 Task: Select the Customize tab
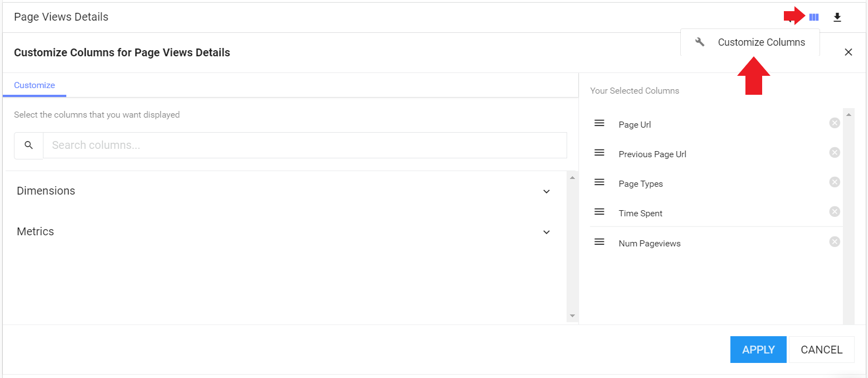coord(35,85)
